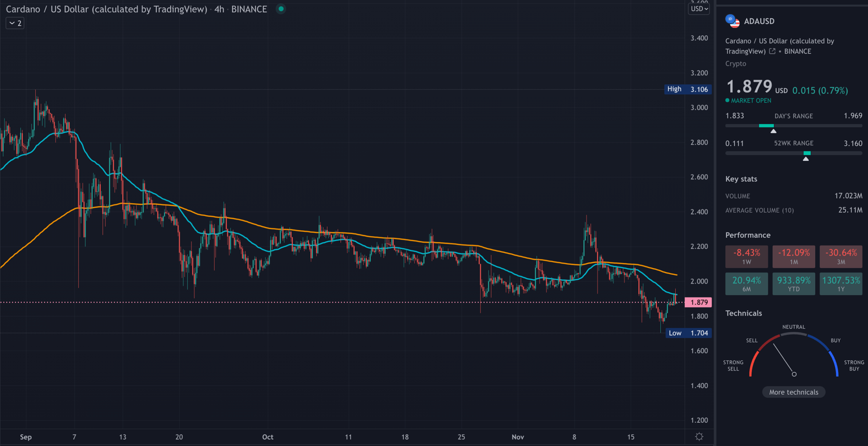Click the Volume value 17.023M
This screenshot has height=446, width=868.
(x=848, y=196)
